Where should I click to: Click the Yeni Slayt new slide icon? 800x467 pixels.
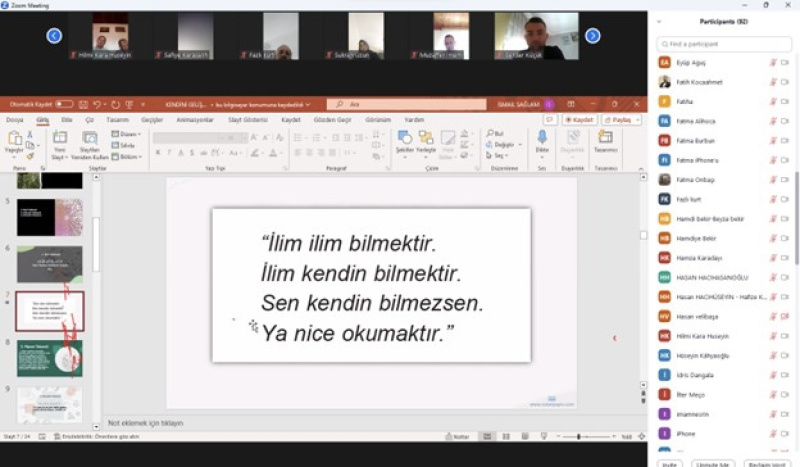click(60, 138)
